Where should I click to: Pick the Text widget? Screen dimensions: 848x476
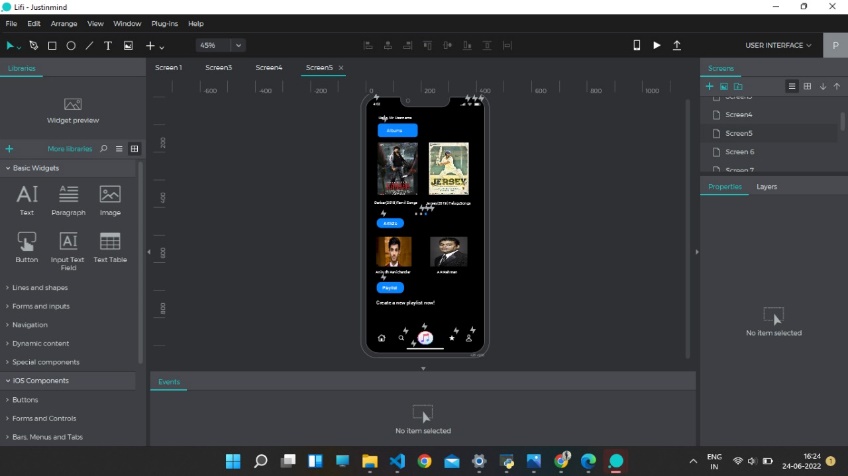[26, 200]
